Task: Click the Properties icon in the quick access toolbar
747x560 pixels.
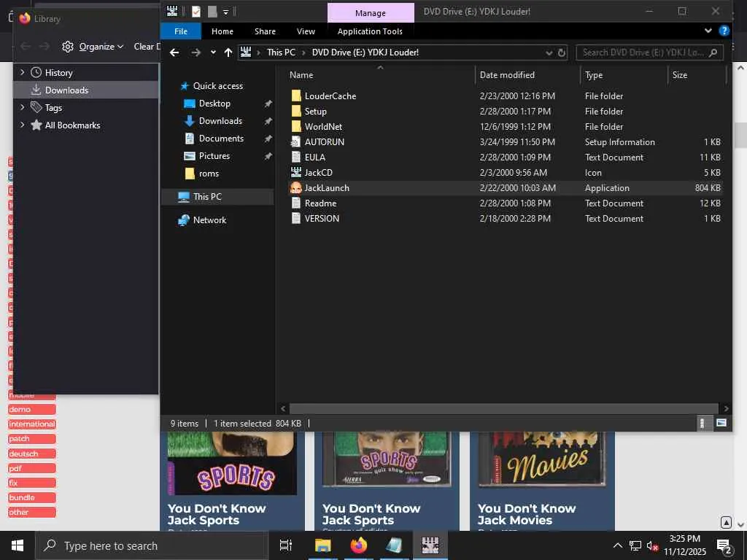Action: [196, 12]
